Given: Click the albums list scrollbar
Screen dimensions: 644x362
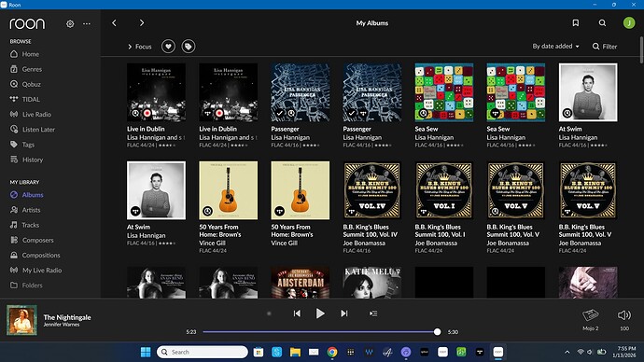Looking at the screenshot, I should (x=641, y=50).
